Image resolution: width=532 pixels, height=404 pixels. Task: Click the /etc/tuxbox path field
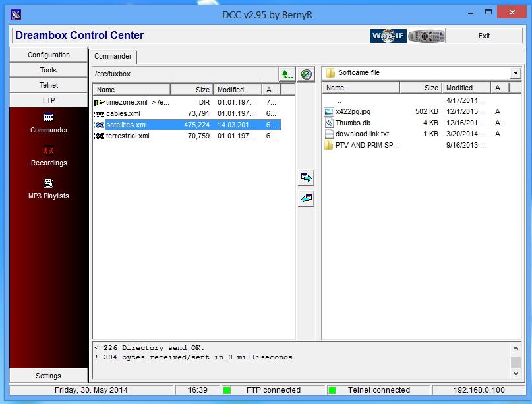185,74
